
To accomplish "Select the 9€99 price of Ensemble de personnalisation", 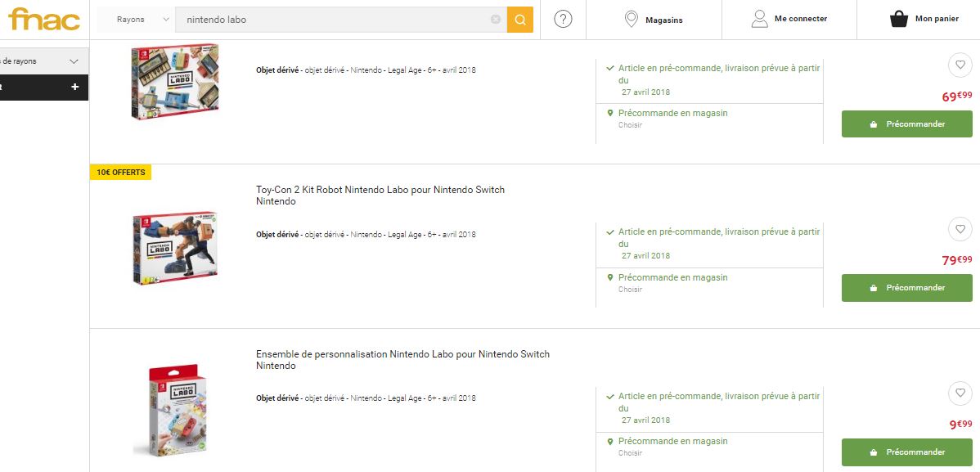I will tap(960, 425).
